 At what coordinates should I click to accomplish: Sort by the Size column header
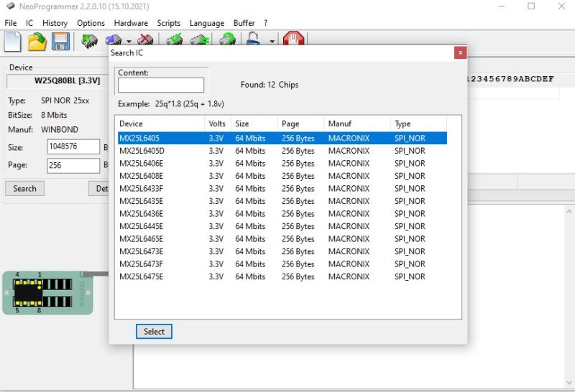pos(254,123)
